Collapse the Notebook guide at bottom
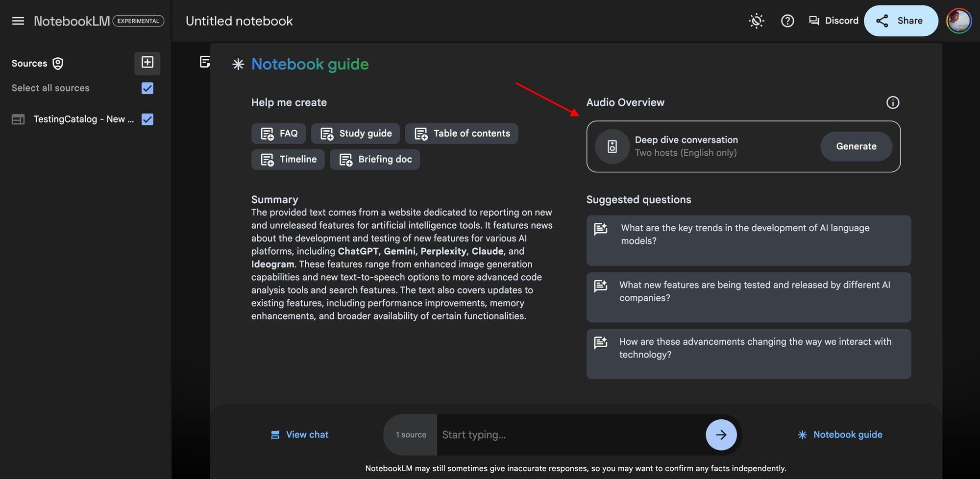980x479 pixels. pos(840,435)
